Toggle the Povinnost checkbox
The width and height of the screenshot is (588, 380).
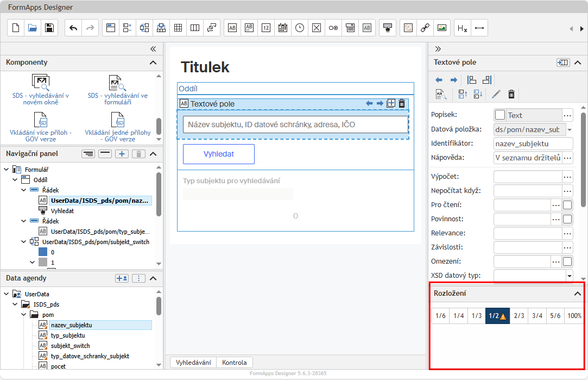click(x=567, y=219)
